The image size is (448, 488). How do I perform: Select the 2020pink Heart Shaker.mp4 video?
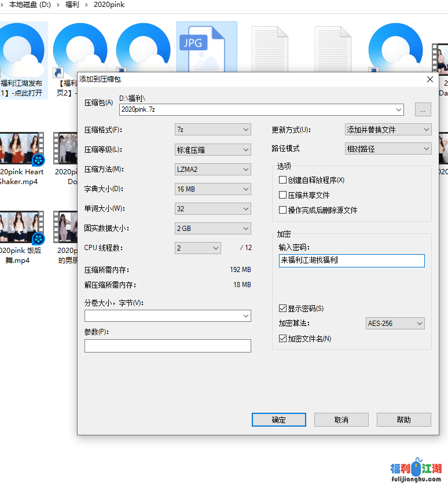pyautogui.click(x=21, y=149)
